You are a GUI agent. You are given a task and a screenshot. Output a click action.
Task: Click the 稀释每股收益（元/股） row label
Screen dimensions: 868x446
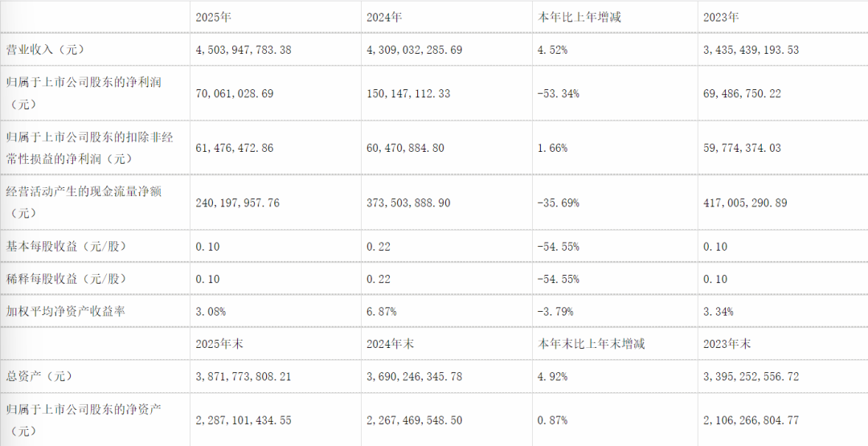click(x=67, y=279)
